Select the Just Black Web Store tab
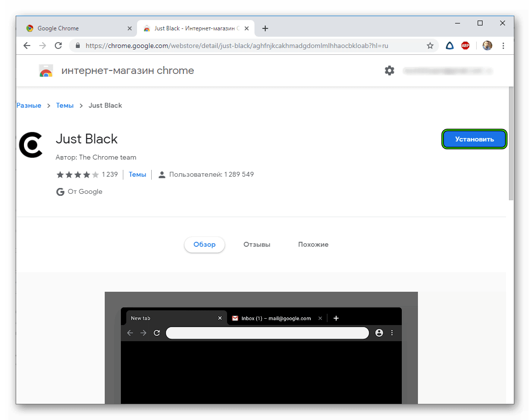 (196, 28)
